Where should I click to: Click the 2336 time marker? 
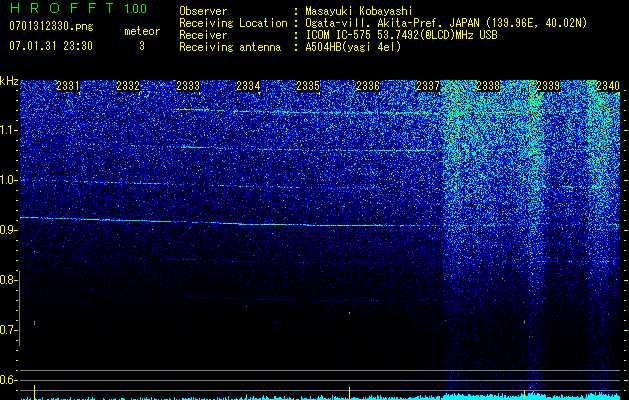pos(368,85)
